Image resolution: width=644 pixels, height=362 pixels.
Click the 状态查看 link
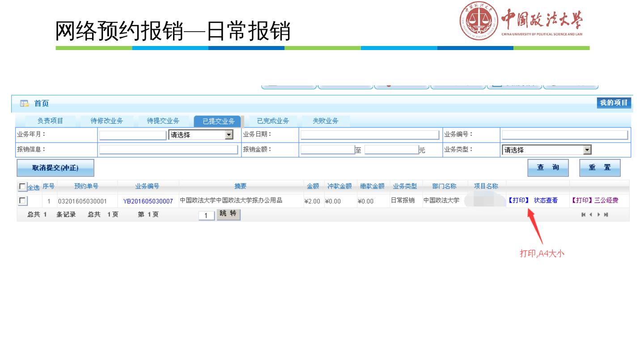click(x=546, y=201)
